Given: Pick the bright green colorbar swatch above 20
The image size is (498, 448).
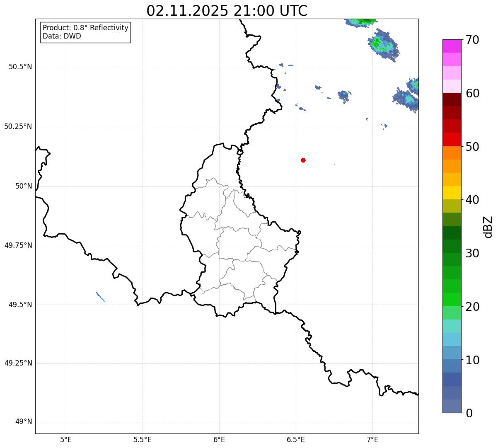Looking at the screenshot, I should [452, 300].
